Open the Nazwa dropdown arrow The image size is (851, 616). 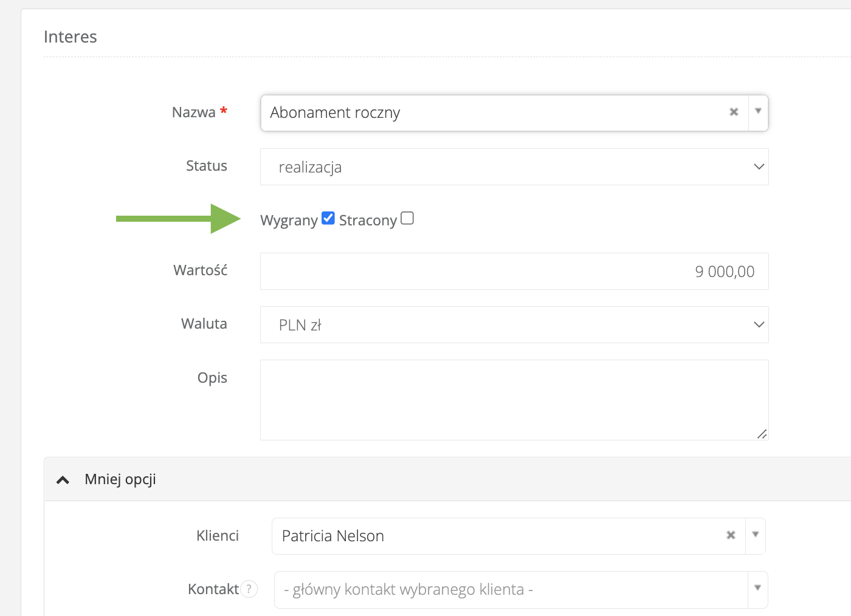(x=758, y=112)
